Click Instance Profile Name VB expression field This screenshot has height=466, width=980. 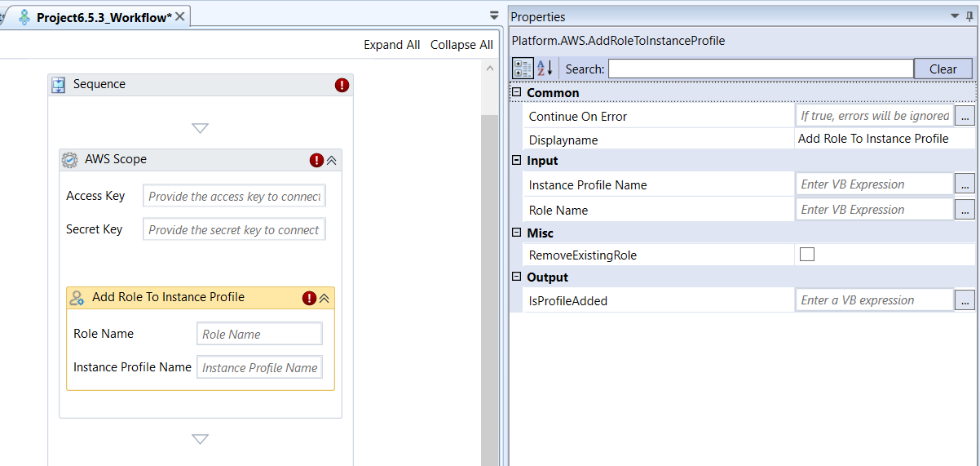click(875, 184)
